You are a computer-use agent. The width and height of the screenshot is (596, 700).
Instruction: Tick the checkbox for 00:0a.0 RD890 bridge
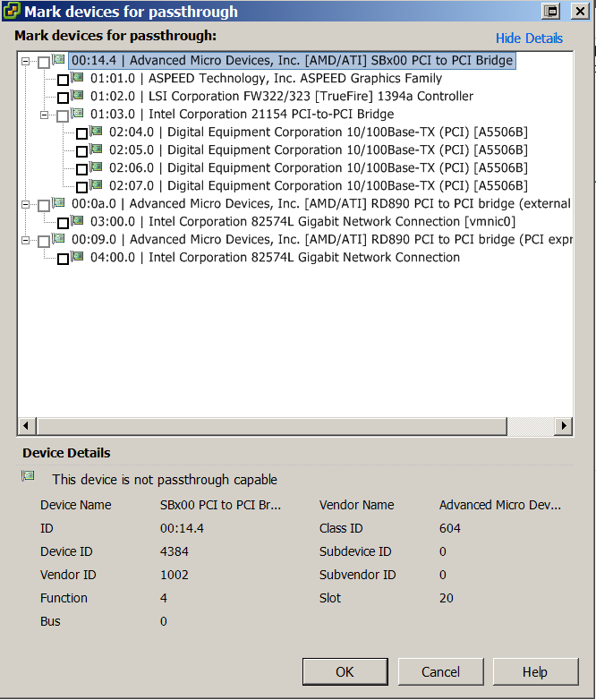tap(44, 205)
